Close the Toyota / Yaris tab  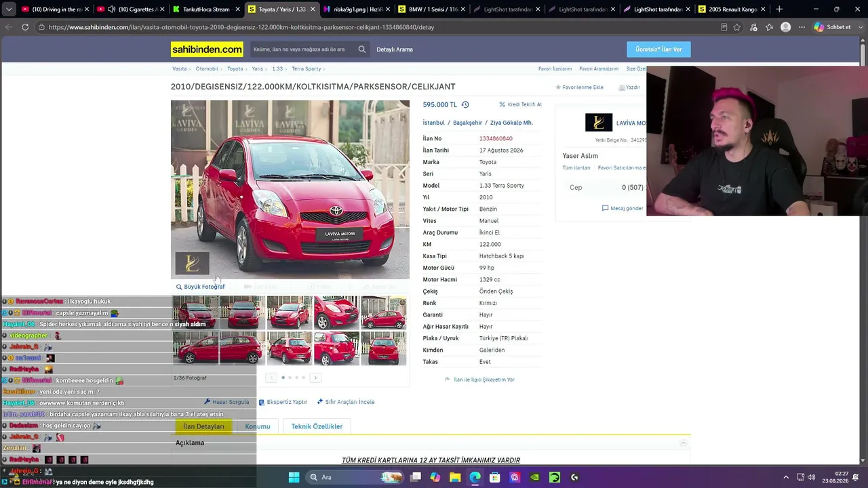[x=312, y=9]
